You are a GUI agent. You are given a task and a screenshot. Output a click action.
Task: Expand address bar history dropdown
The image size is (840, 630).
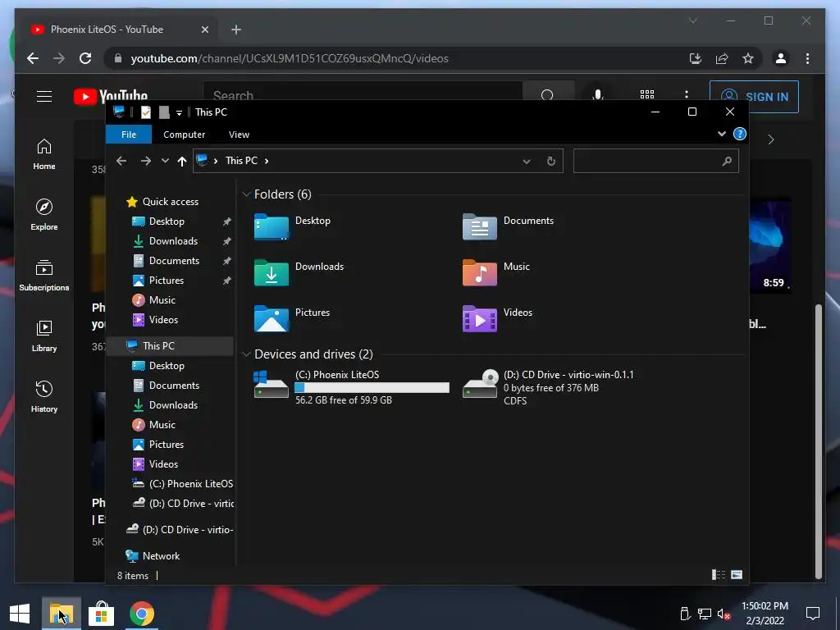[x=527, y=162]
